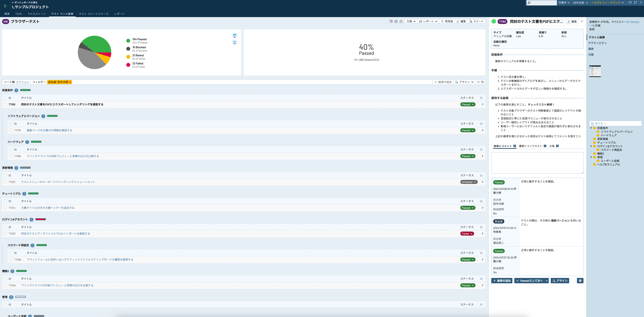
Task: Click the attached screenshot thumbnail in the sidebar
Action: (595, 71)
